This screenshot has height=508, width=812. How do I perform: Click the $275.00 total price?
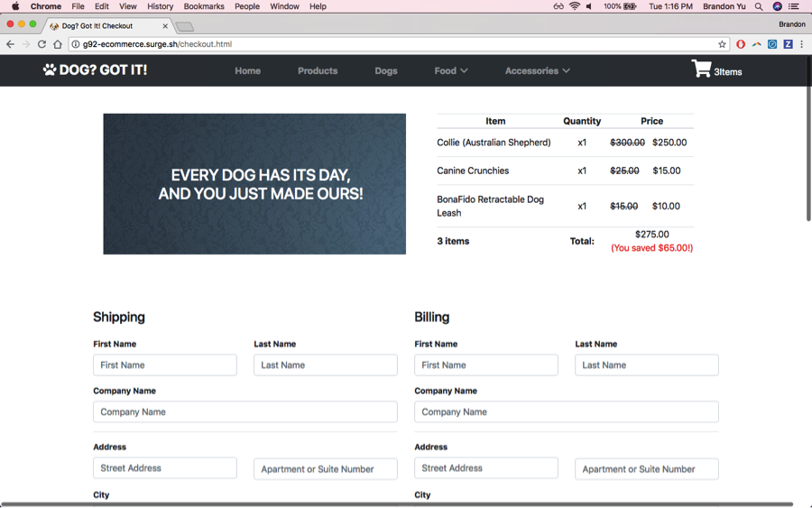pos(652,235)
